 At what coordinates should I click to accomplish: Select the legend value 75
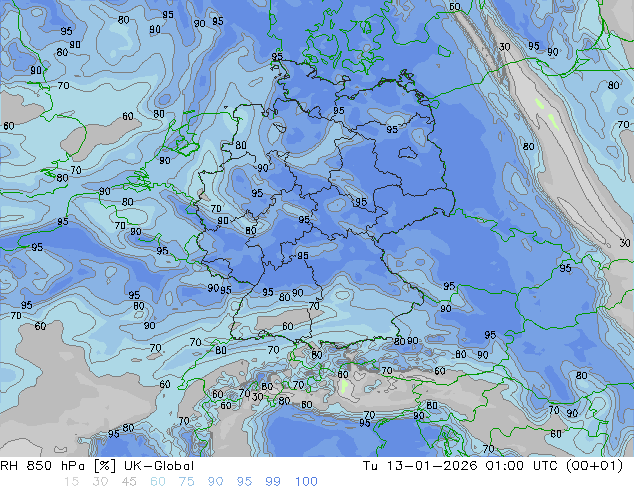[x=186, y=482]
